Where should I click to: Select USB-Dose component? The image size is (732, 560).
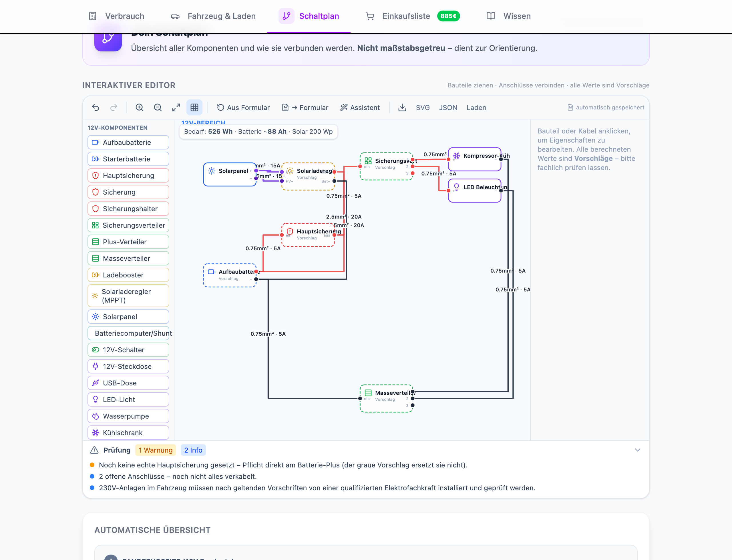click(x=128, y=383)
